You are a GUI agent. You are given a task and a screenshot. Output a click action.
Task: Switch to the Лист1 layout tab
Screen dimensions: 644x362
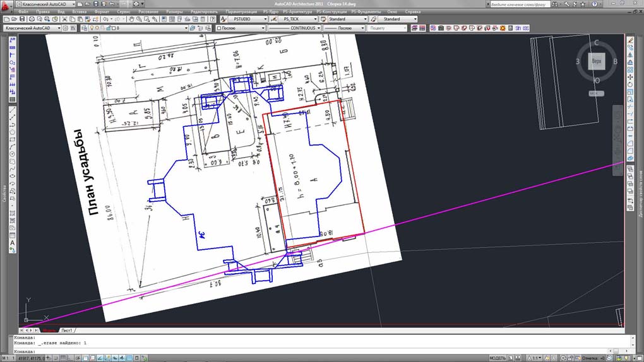pos(66,330)
